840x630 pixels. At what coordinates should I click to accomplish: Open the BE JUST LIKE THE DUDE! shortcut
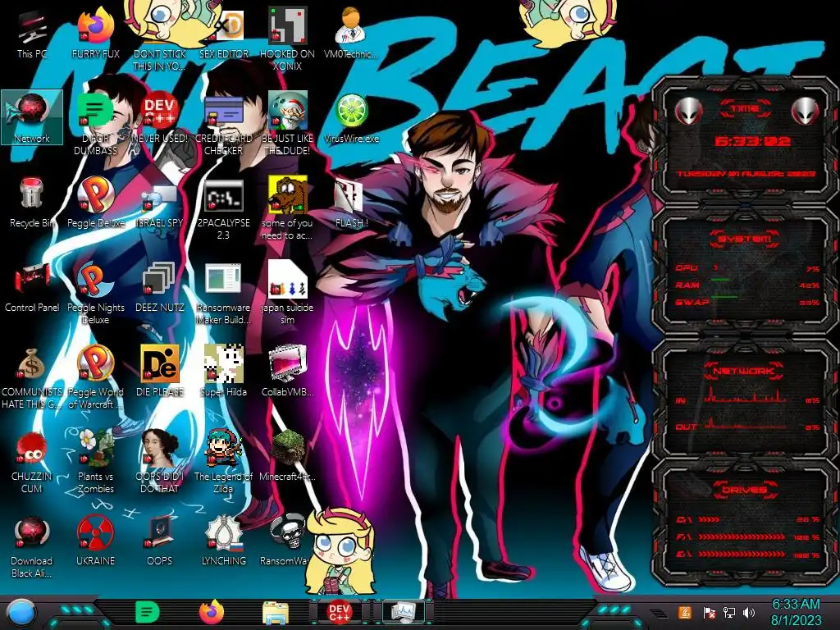[288, 123]
